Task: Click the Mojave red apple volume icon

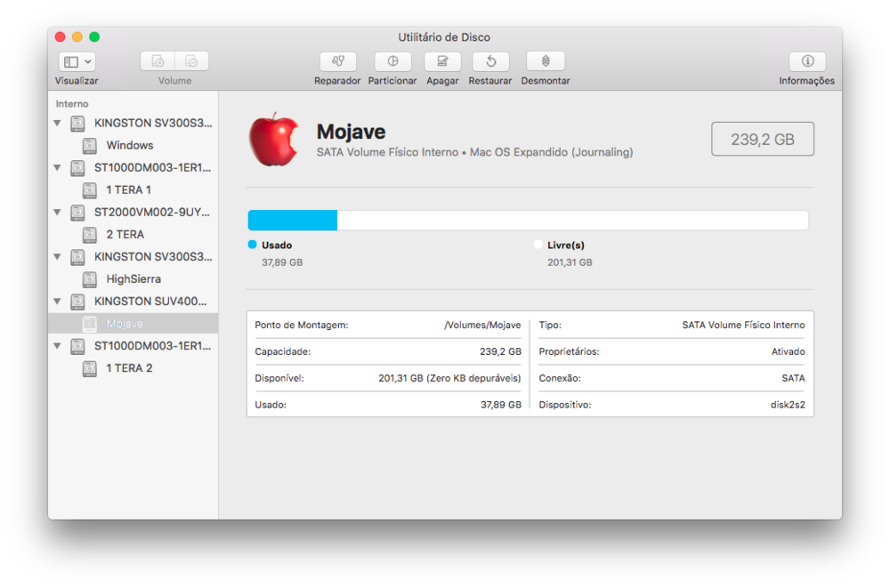Action: click(273, 141)
